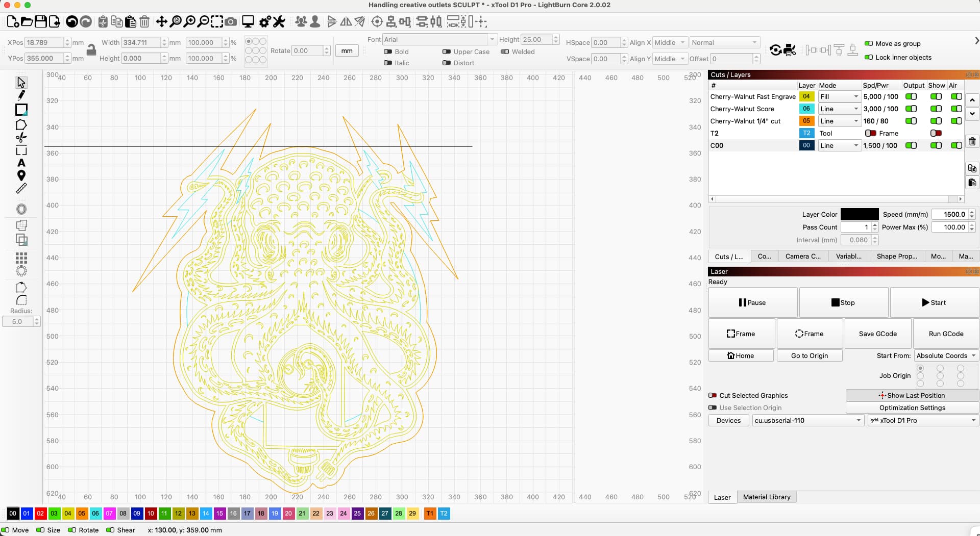The width and height of the screenshot is (980, 536).
Task: Select the Measure ruler tool
Action: [x=21, y=189]
